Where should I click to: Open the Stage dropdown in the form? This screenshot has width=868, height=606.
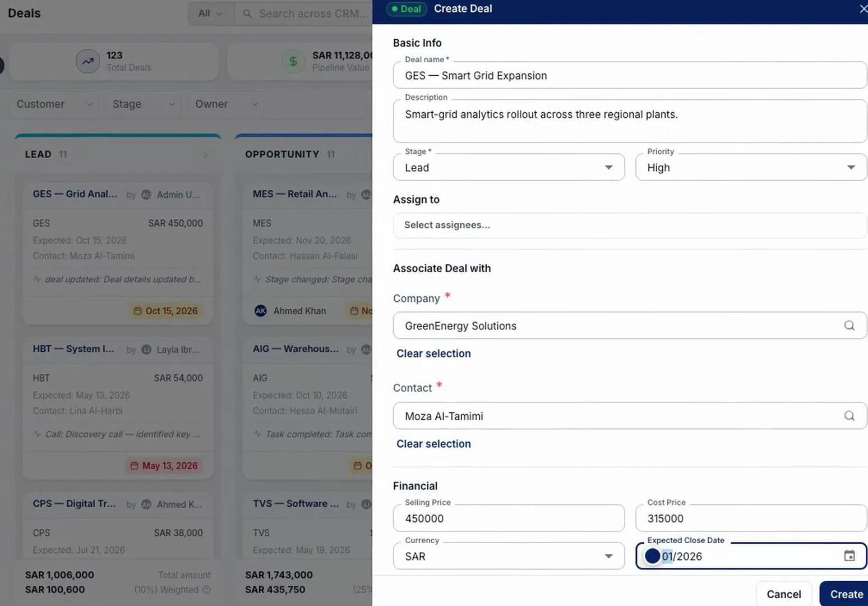pyautogui.click(x=509, y=167)
